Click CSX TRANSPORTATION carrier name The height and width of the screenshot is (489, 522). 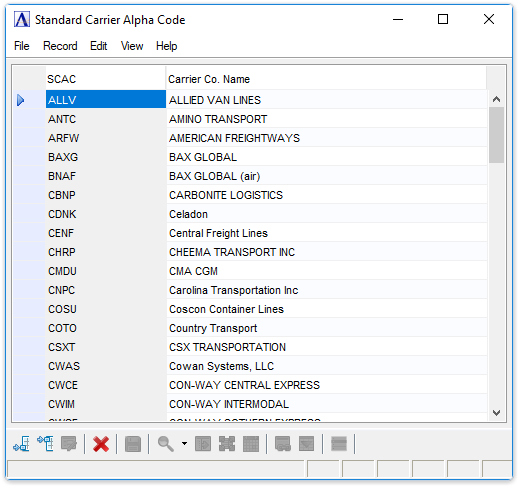coord(227,347)
